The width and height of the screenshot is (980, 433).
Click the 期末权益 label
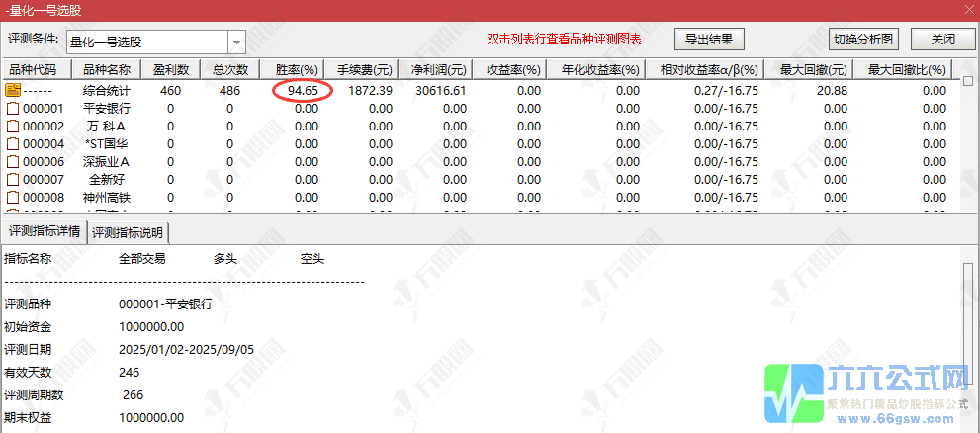coord(28,417)
